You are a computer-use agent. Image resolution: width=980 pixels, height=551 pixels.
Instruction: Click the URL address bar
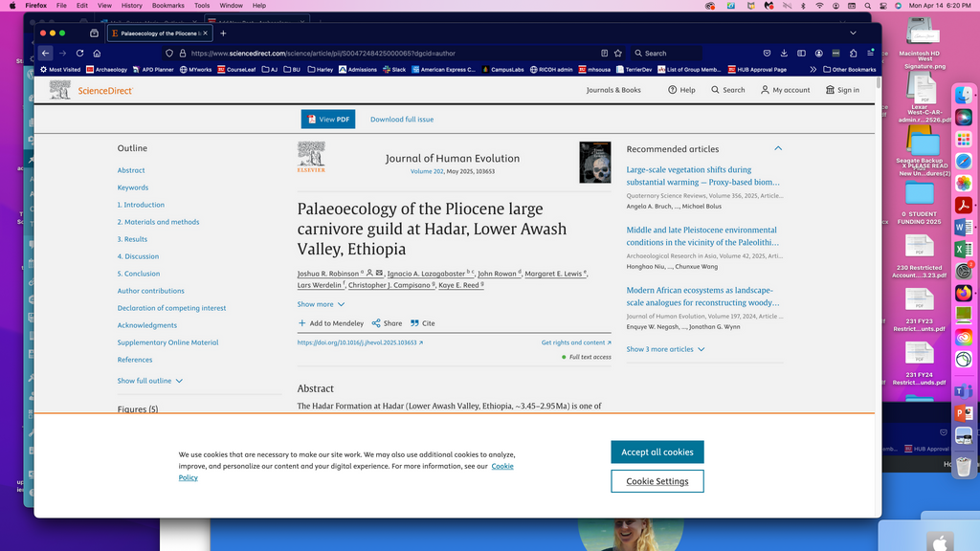click(x=393, y=54)
